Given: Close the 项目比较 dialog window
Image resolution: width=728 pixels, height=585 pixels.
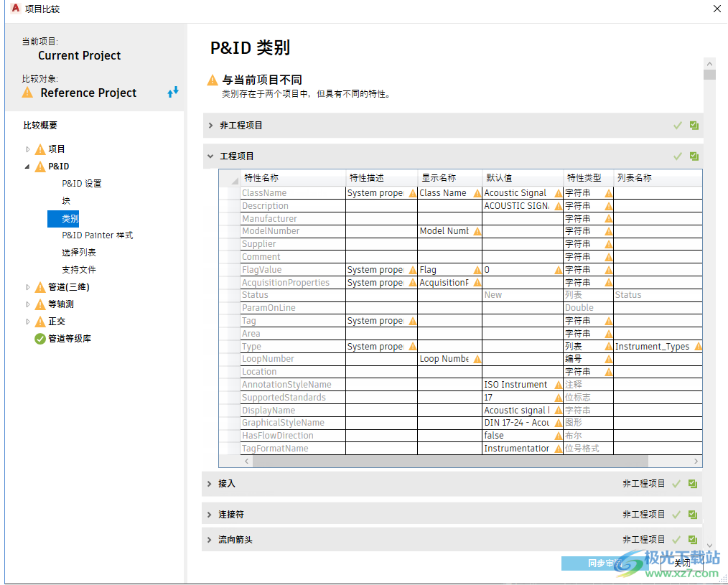Looking at the screenshot, I should [717, 9].
